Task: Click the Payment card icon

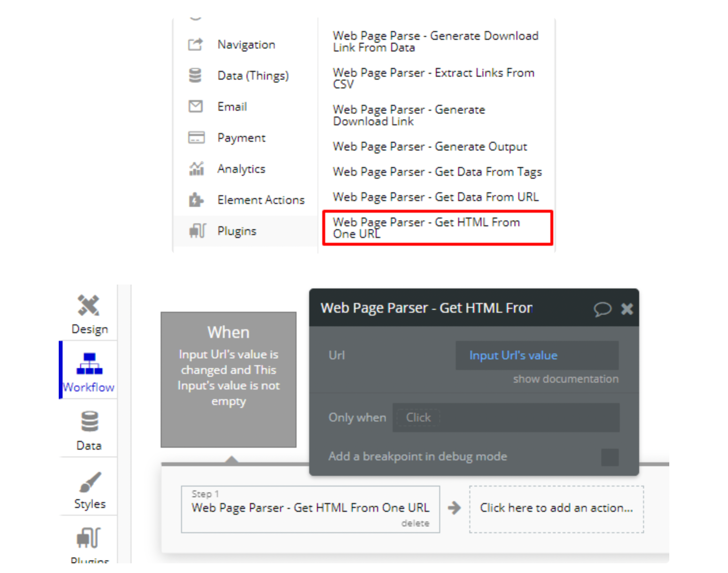Action: point(196,137)
